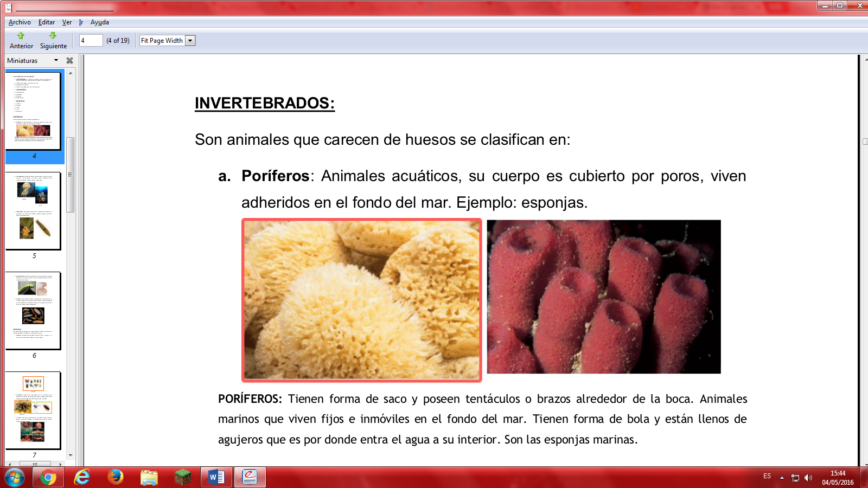868x488 pixels.
Task: Click the (4 of 19) page count
Action: [x=118, y=41]
